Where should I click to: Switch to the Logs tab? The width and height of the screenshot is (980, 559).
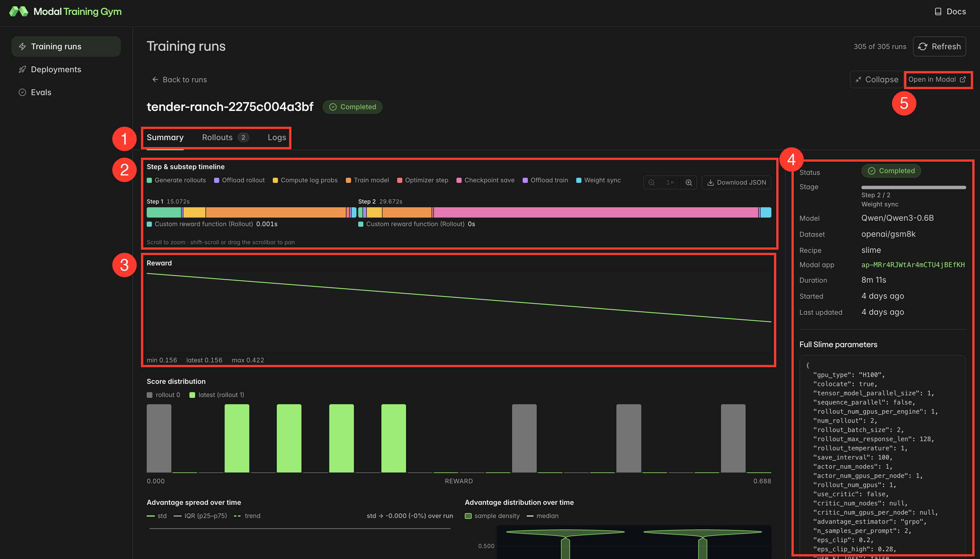(277, 137)
